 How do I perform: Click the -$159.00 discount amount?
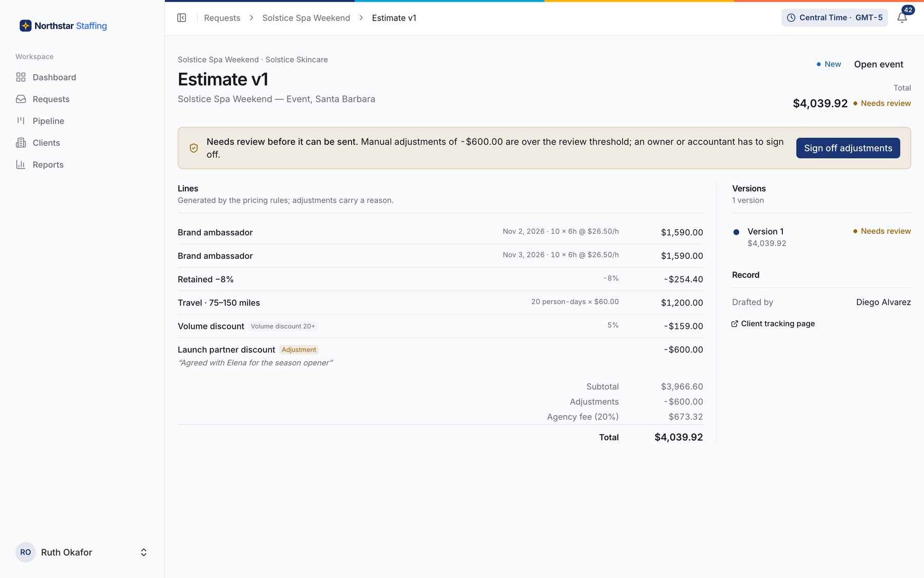683,326
